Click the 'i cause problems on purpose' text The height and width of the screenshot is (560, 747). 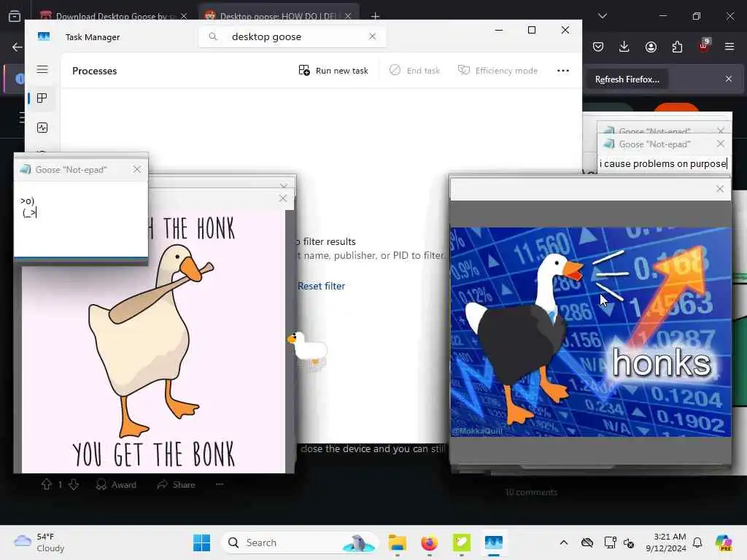663,163
